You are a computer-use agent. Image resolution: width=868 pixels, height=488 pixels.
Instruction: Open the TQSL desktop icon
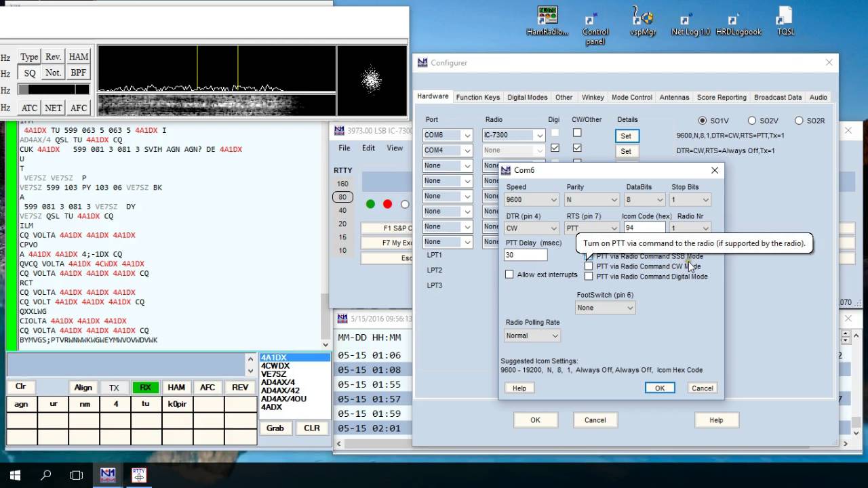(785, 20)
